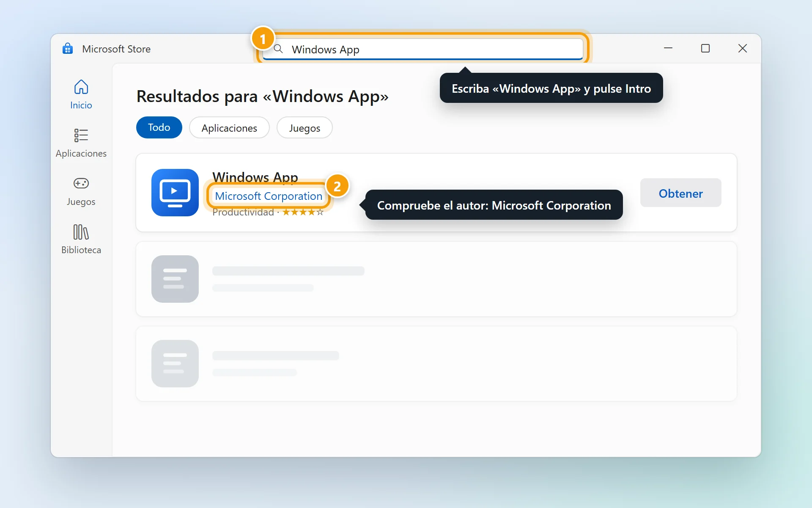Click the star rating of Windows App
Viewport: 812px width, 508px height.
[x=303, y=212]
